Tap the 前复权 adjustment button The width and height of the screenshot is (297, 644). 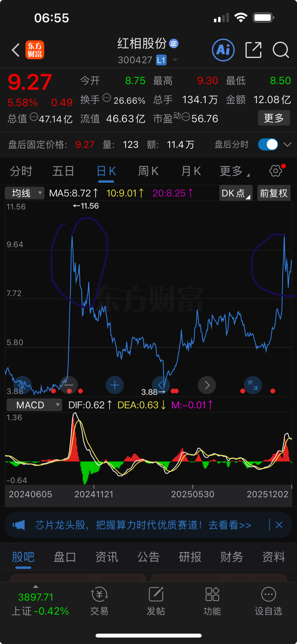click(x=274, y=193)
